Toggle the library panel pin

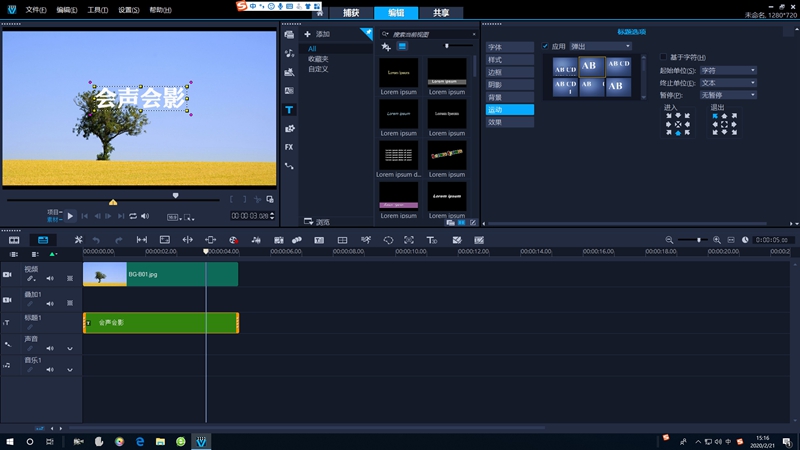pyautogui.click(x=367, y=33)
